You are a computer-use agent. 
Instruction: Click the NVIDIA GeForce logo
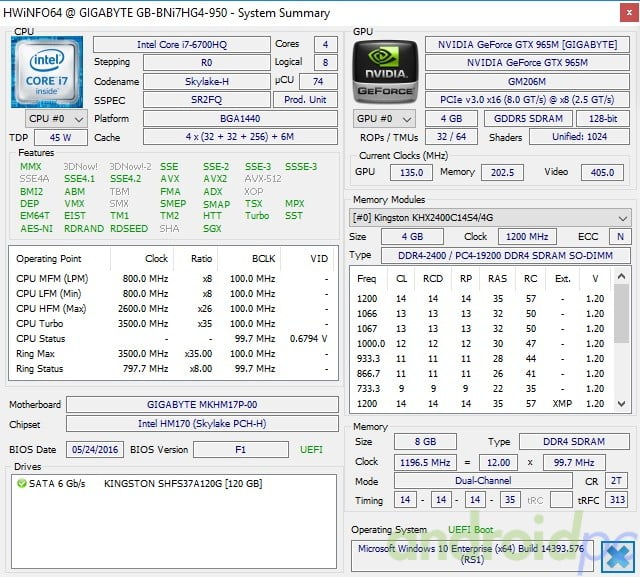385,72
